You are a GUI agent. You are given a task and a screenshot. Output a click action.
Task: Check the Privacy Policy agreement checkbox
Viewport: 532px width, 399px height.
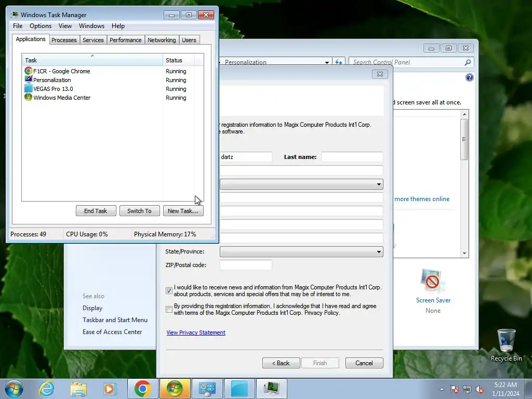(x=169, y=310)
